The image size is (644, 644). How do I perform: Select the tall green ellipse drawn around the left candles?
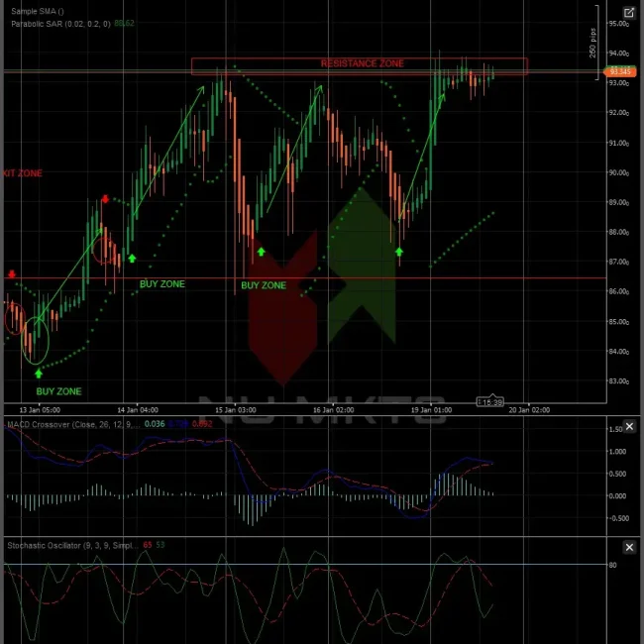[x=37, y=341]
